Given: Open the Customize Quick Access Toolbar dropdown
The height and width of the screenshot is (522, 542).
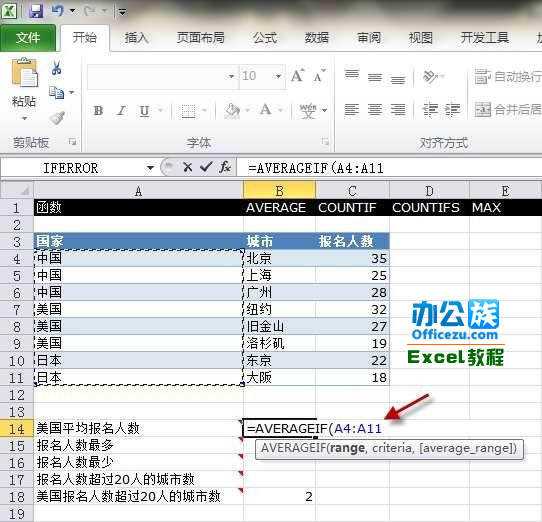Looking at the screenshot, I should point(122,12).
